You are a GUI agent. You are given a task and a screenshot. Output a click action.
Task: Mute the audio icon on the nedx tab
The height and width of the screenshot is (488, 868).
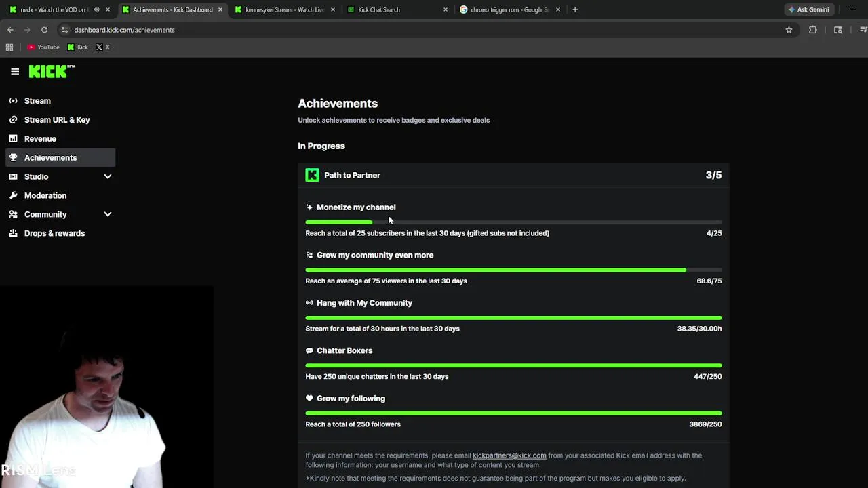coord(96,9)
